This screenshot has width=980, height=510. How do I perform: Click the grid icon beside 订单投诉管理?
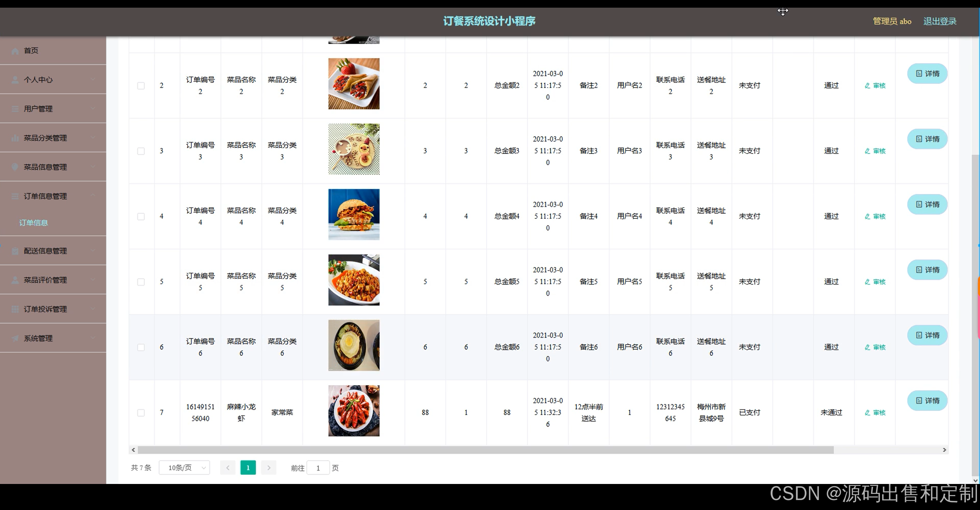15,309
